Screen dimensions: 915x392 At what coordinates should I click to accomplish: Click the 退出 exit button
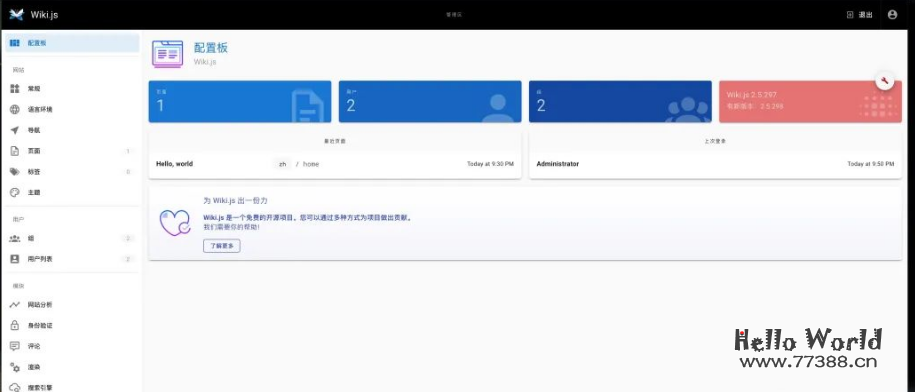[x=860, y=15]
